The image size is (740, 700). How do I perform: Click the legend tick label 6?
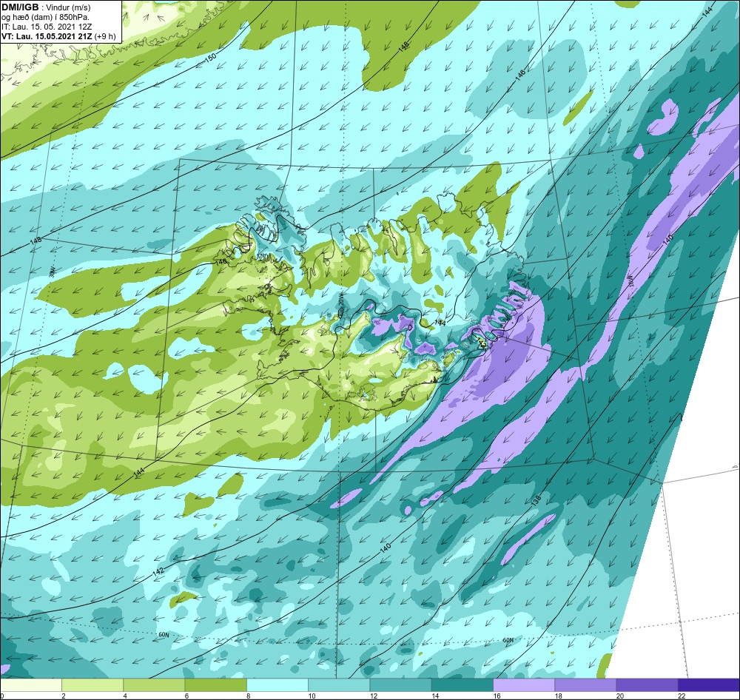click(x=186, y=696)
